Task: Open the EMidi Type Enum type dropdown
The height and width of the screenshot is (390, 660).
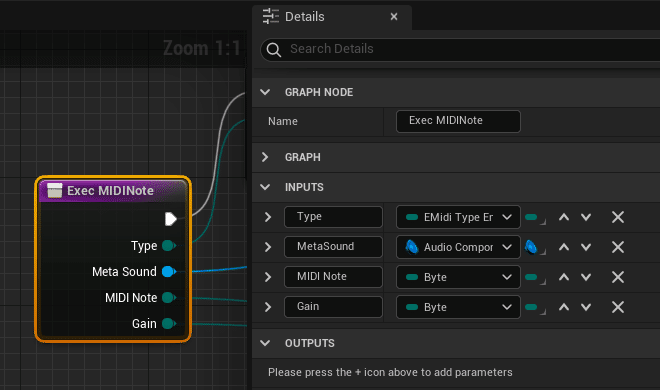Action: click(x=458, y=217)
